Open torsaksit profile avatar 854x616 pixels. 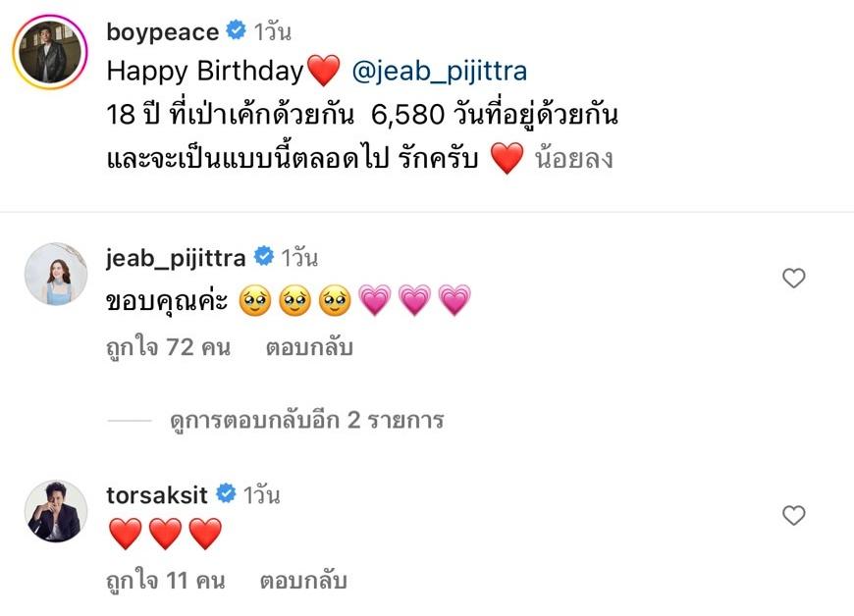(x=56, y=511)
